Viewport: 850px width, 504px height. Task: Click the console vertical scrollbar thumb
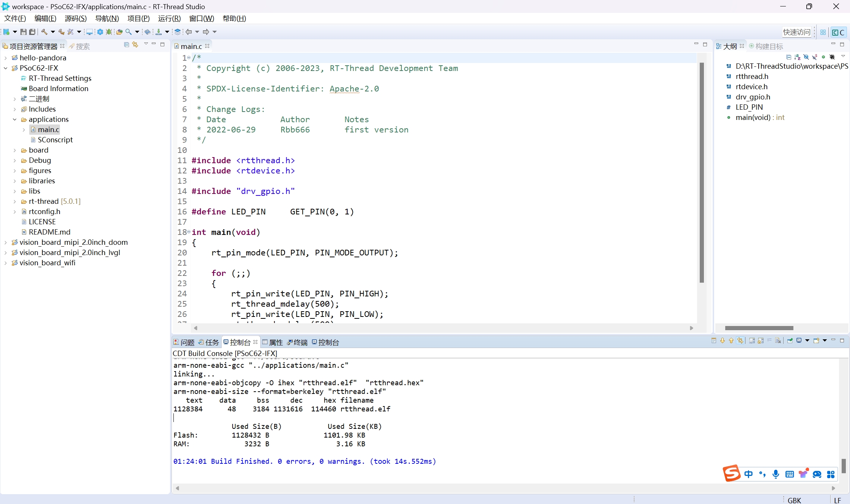tap(844, 466)
